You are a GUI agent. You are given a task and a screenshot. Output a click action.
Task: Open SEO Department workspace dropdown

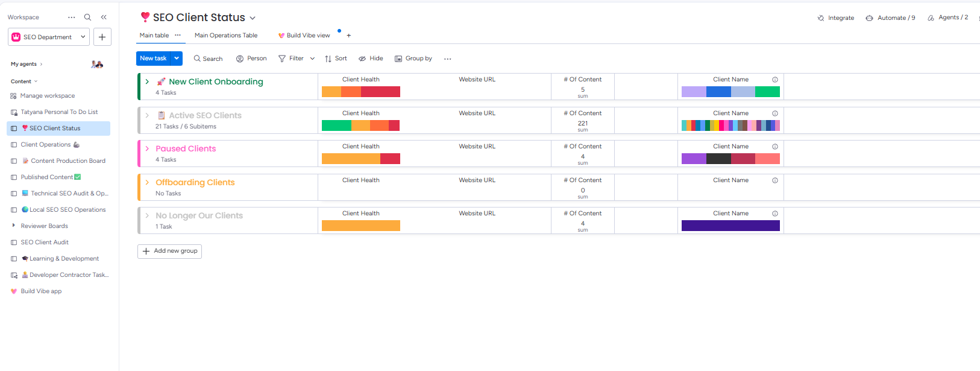pyautogui.click(x=49, y=37)
